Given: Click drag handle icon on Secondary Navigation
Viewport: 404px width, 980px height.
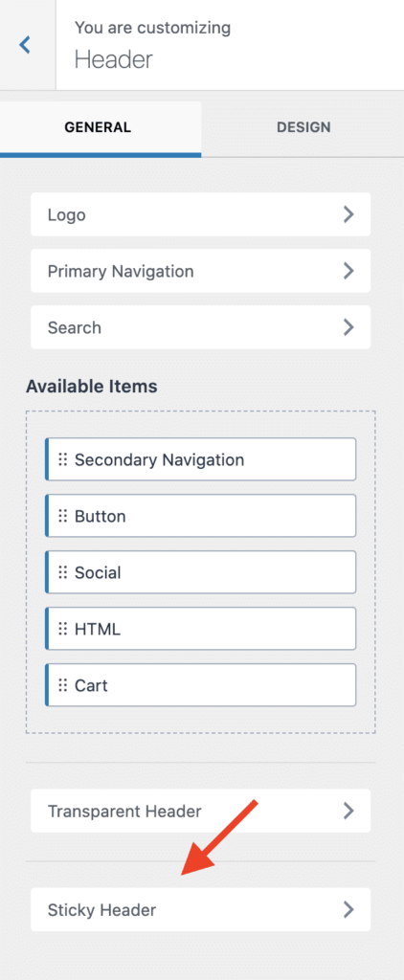Looking at the screenshot, I should 62,459.
